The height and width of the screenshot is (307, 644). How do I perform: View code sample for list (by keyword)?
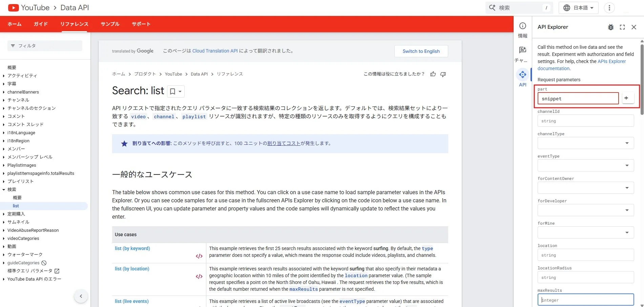(x=199, y=256)
